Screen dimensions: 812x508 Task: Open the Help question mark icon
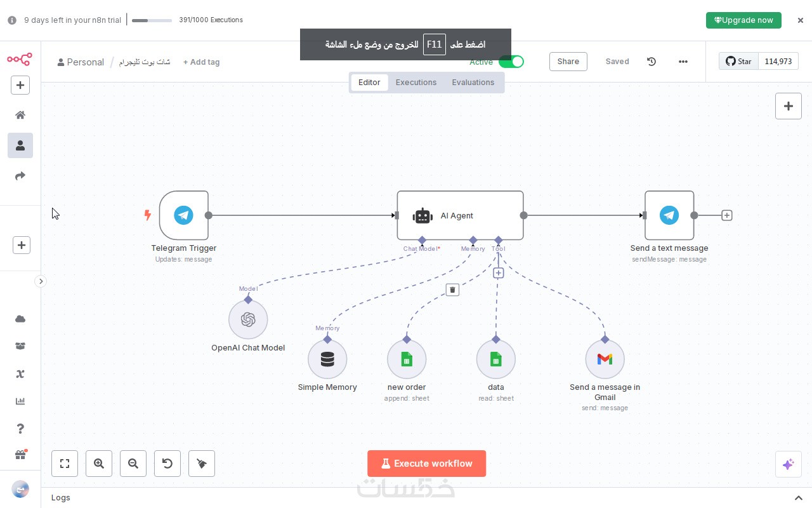pos(20,429)
